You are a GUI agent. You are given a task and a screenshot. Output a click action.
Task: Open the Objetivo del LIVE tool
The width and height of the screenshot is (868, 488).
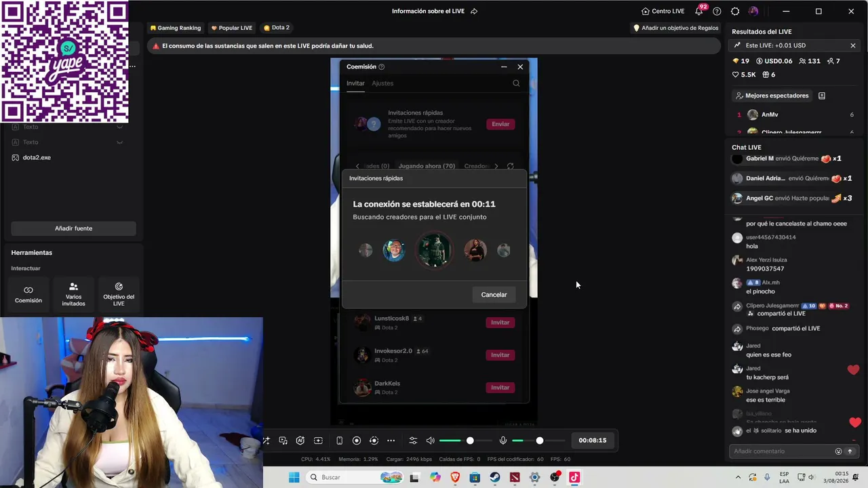tap(119, 295)
